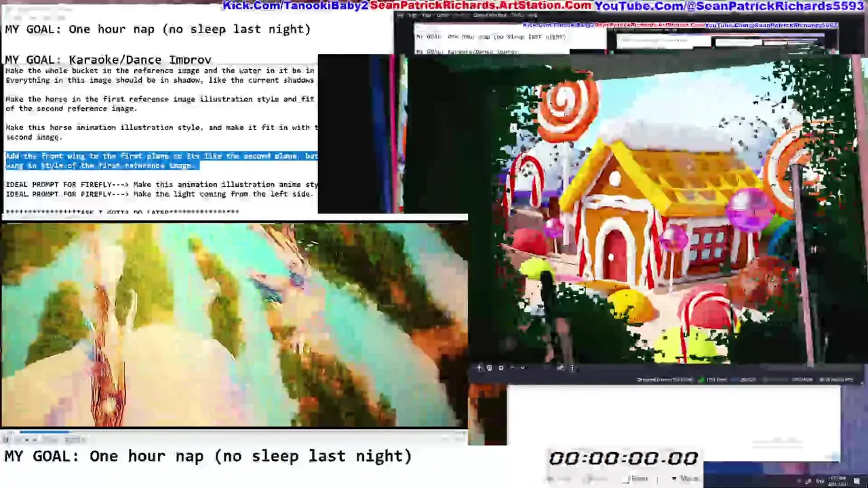The width and height of the screenshot is (868, 488).
Task: Open the Mode dropdown in the timer window
Action: (x=686, y=479)
